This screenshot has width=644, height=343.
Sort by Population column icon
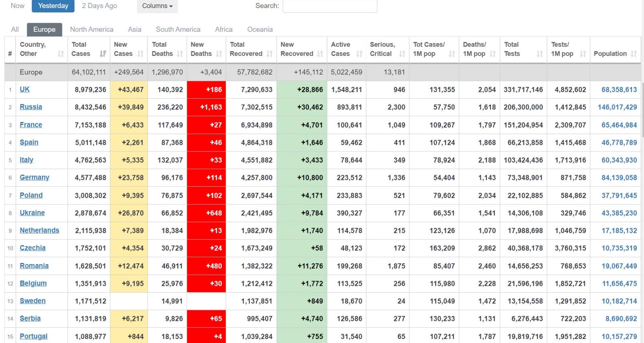634,54
